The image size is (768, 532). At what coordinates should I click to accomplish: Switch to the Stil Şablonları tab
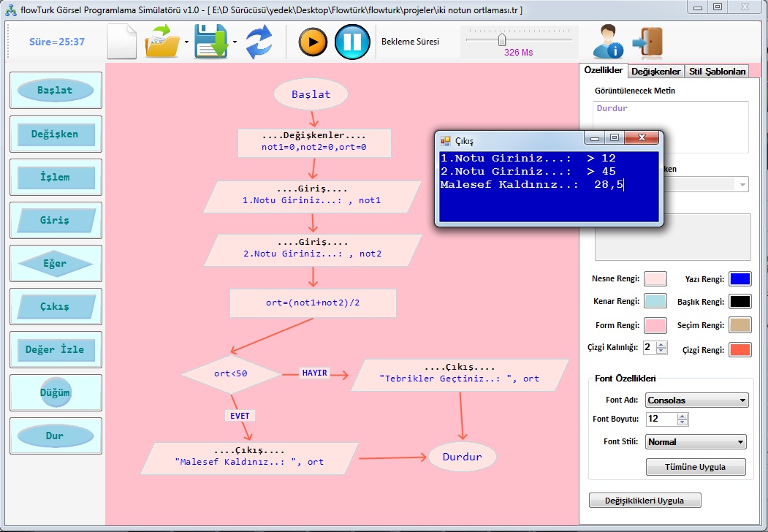click(718, 71)
